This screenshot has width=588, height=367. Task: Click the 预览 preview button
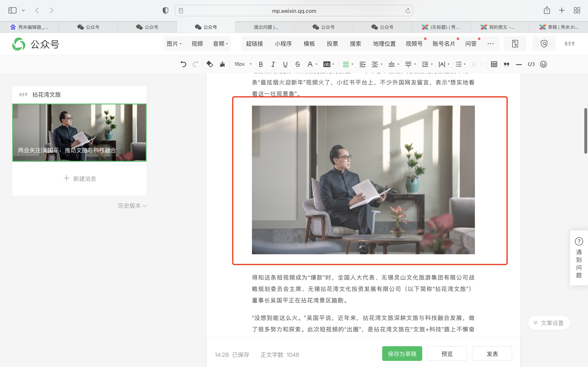(x=447, y=354)
